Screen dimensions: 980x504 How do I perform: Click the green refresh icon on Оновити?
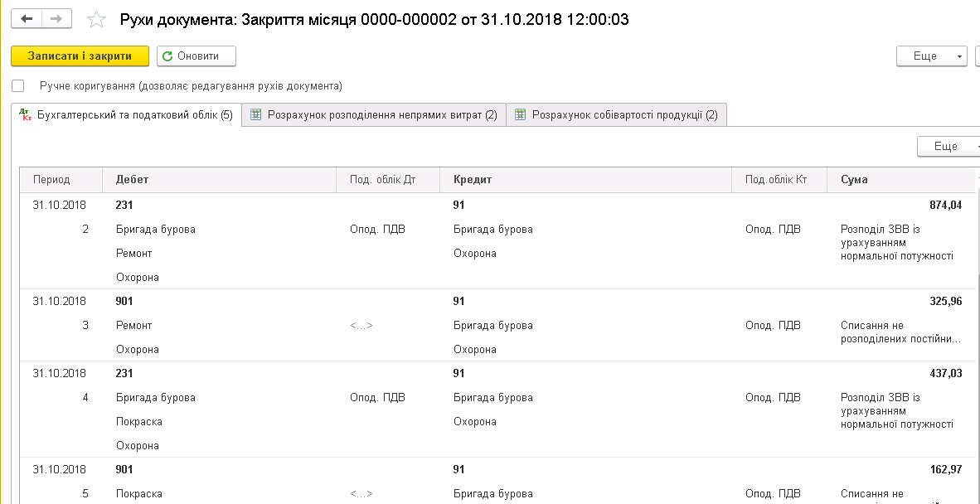pyautogui.click(x=168, y=56)
